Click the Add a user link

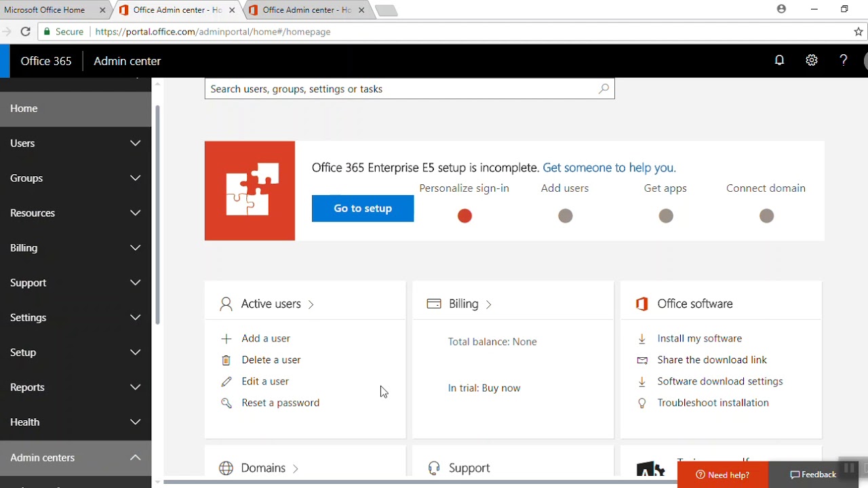[266, 338]
